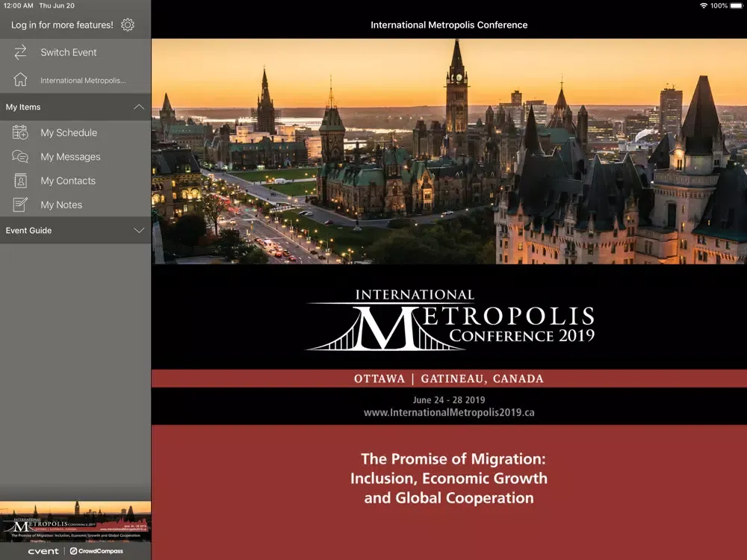Tap the My Contacts address book icon
The width and height of the screenshot is (747, 560).
click(x=20, y=181)
